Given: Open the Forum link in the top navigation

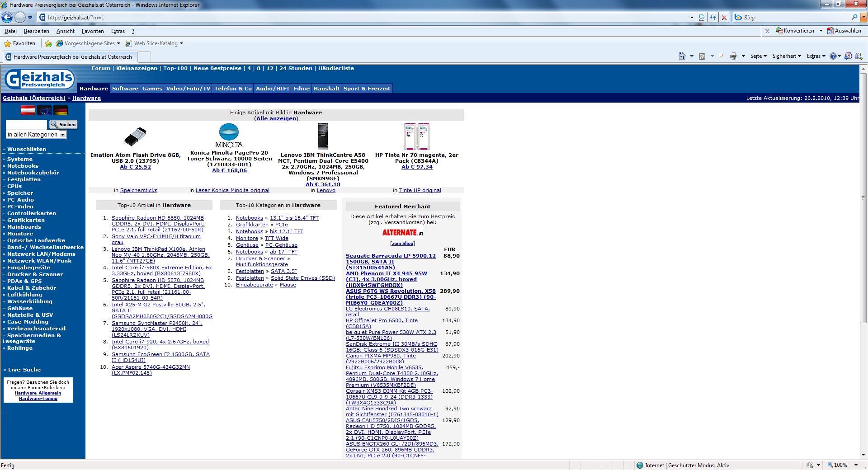Looking at the screenshot, I should (101, 68).
